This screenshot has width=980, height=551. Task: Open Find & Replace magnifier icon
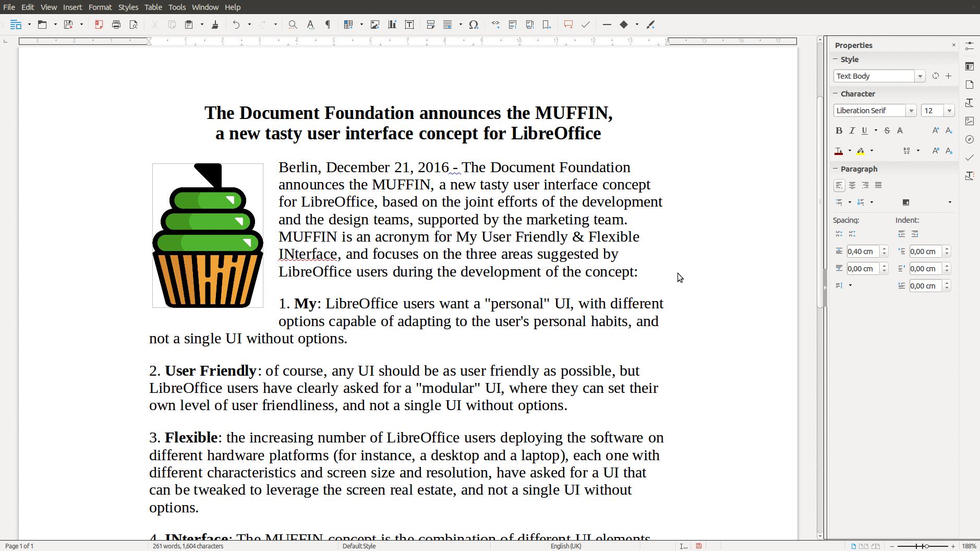(293, 25)
